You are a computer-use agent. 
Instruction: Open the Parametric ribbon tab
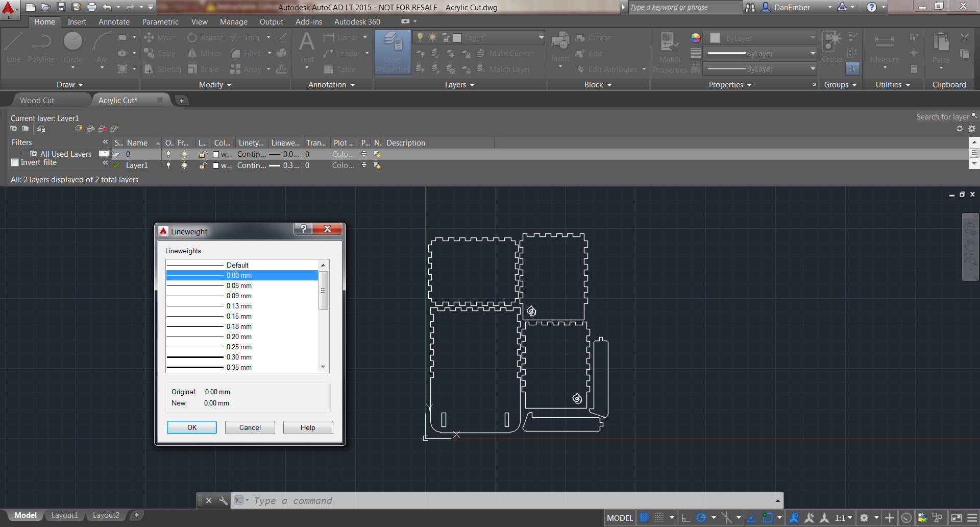point(160,22)
